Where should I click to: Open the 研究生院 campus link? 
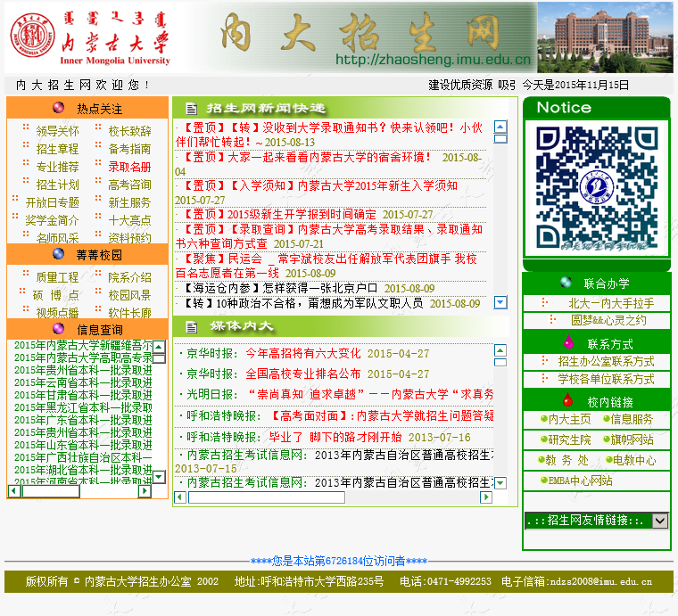click(x=569, y=439)
